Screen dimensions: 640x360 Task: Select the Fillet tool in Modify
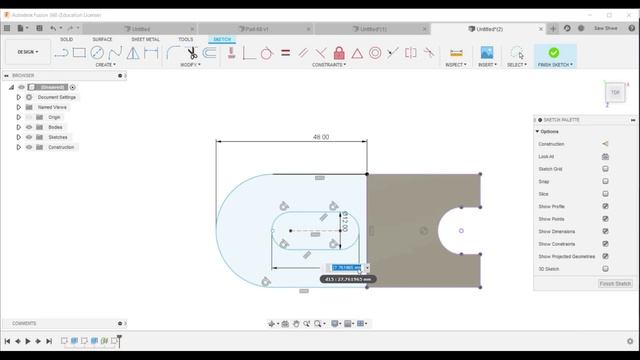click(173, 53)
